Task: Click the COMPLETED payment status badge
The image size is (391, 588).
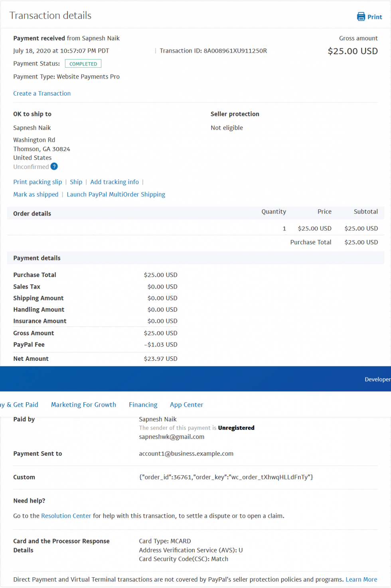Action: pos(83,63)
